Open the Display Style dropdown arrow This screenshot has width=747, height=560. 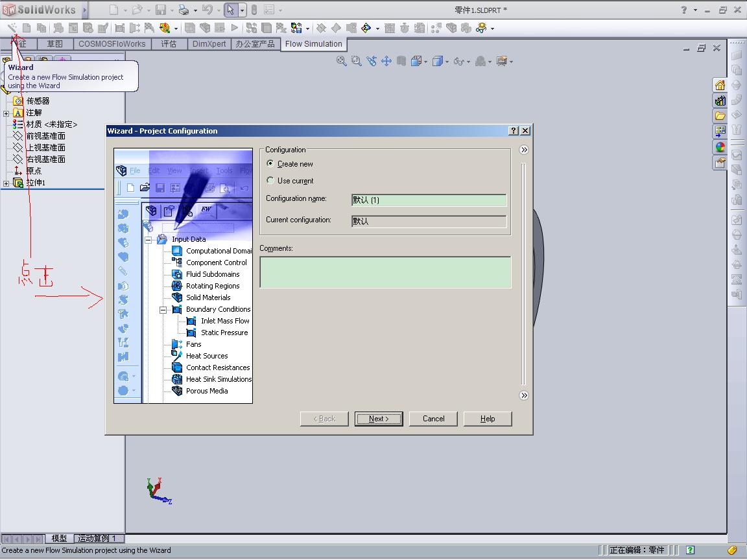point(447,62)
